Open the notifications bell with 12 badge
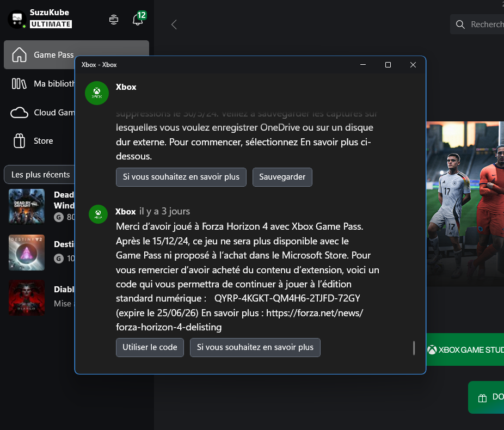The height and width of the screenshot is (430, 504). coord(138,19)
